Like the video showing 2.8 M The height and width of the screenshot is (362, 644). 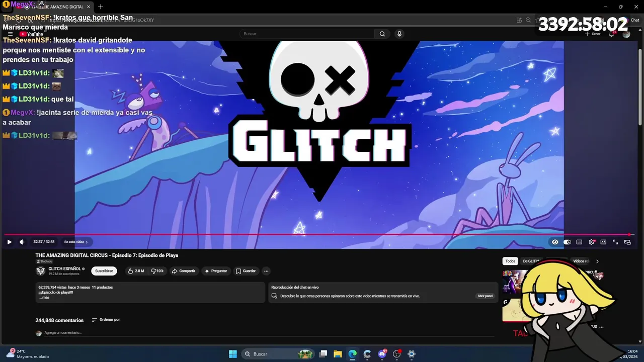point(136,271)
